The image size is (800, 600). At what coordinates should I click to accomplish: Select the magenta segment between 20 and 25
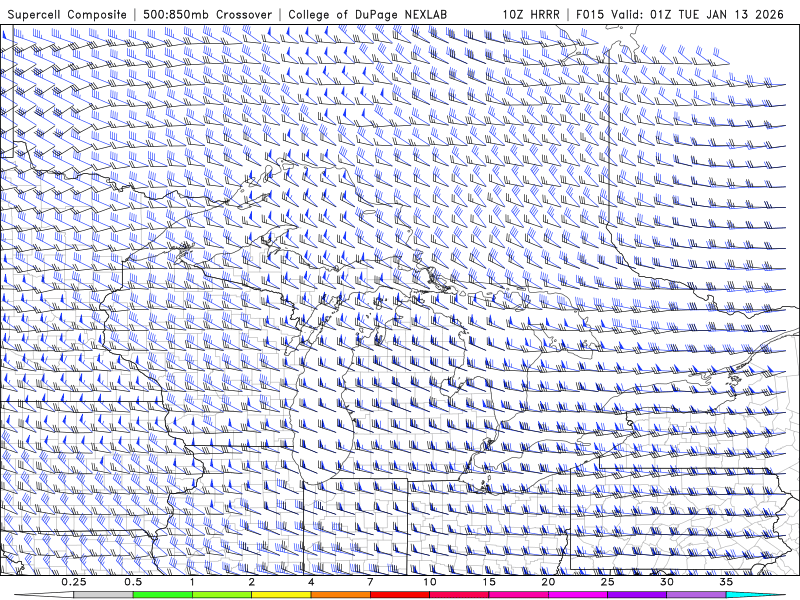578,595
